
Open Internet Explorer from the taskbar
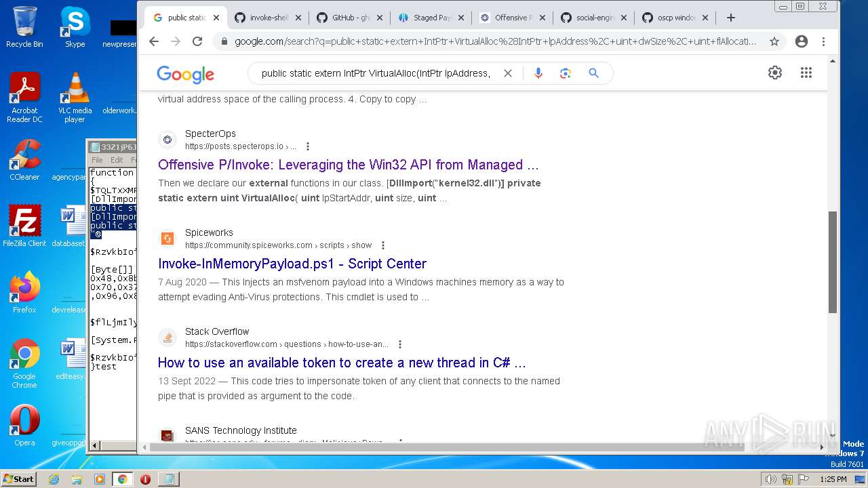54,479
